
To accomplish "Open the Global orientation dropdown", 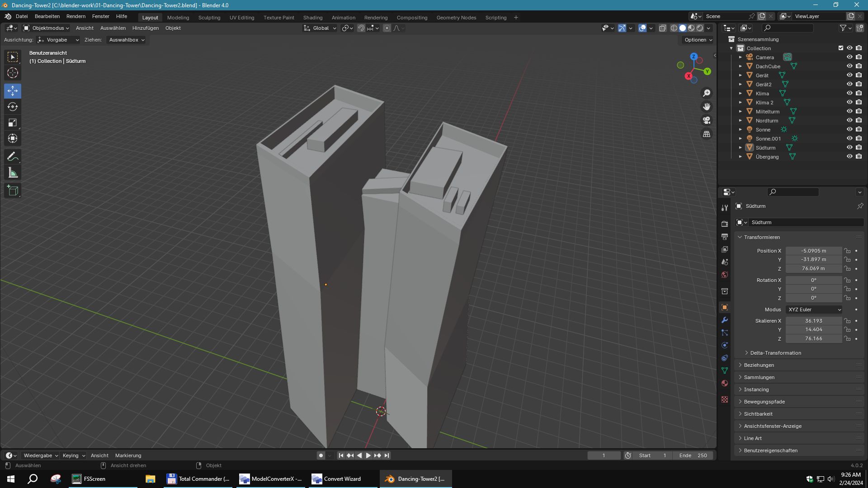I will [320, 28].
